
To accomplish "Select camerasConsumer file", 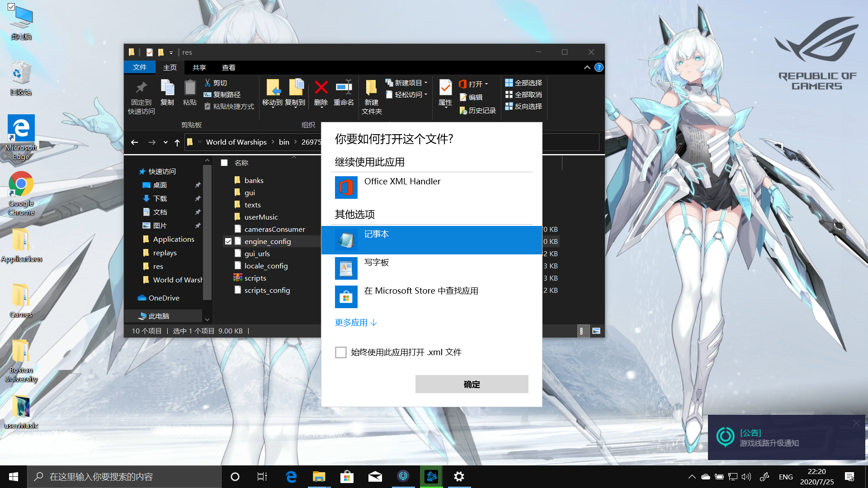I will [x=274, y=230].
